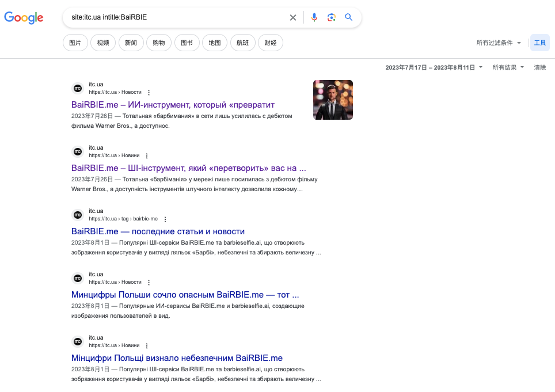The height and width of the screenshot is (392, 555).
Task: Expand the date range dropdown
Action: point(434,67)
